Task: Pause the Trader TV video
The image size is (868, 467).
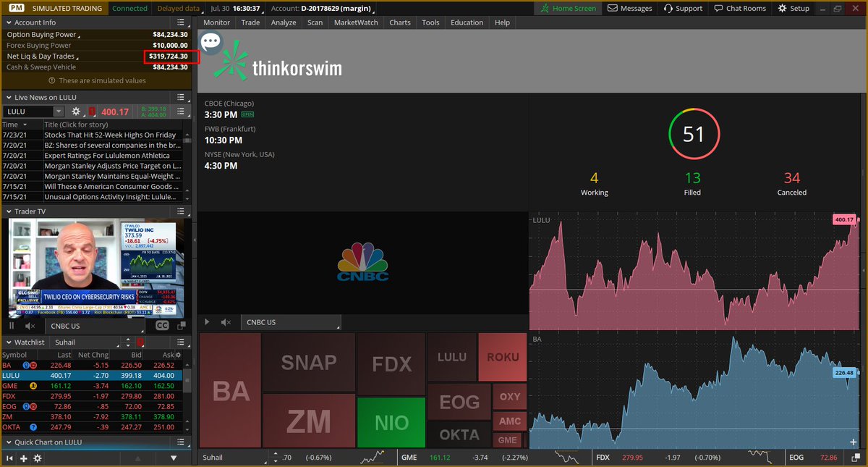Action: pos(12,326)
